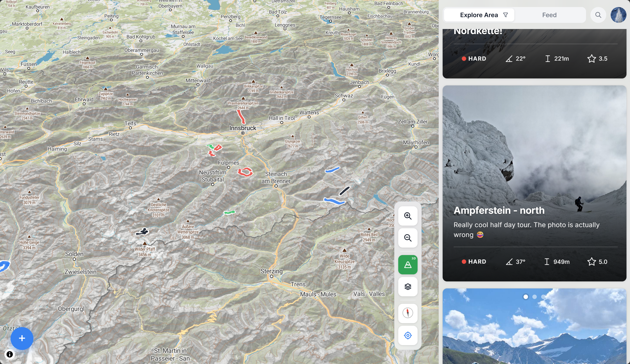This screenshot has height=364, width=630.
Task: Click the Obergurgl town label
Action: (71, 309)
